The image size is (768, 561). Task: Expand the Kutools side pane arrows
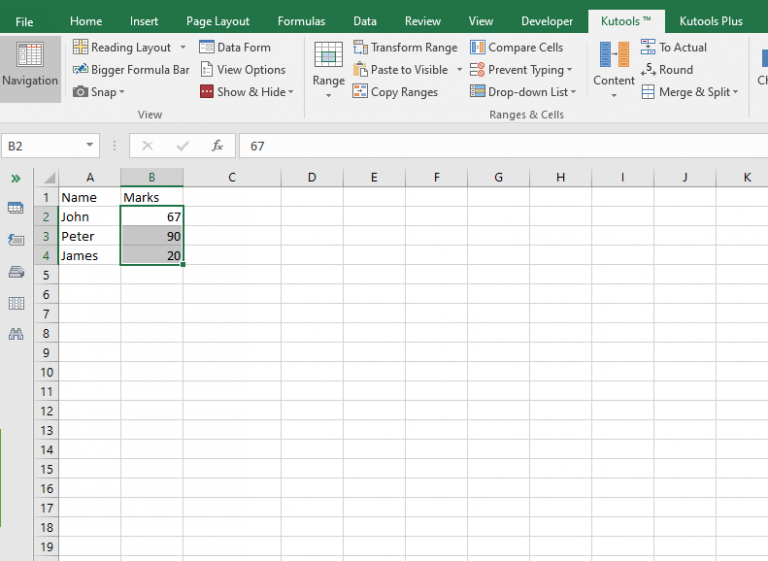pyautogui.click(x=16, y=178)
